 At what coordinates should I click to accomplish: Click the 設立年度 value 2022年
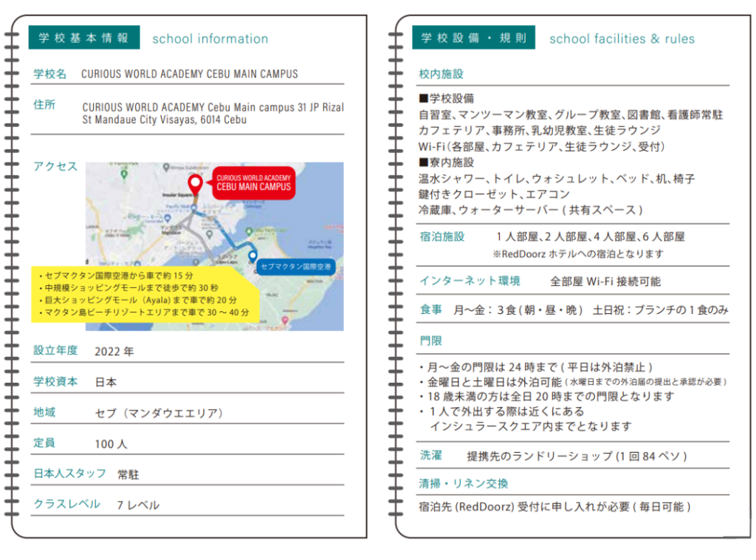pos(114,352)
